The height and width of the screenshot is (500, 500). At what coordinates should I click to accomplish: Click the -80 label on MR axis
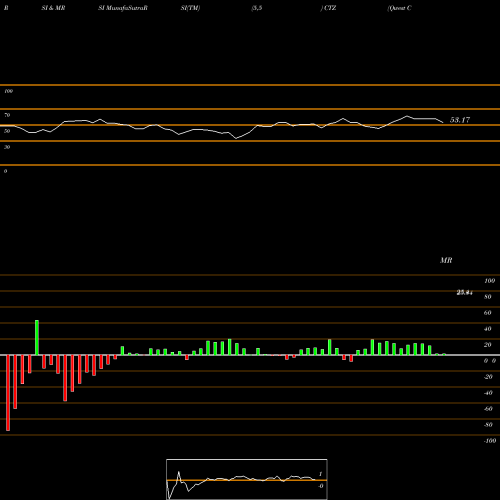[x=488, y=425]
